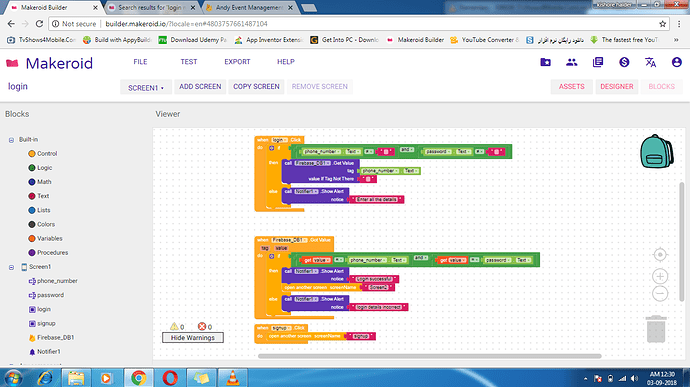Screen dimensions: 690x387
Task: Open the backpack in the viewer
Action: [x=657, y=151]
